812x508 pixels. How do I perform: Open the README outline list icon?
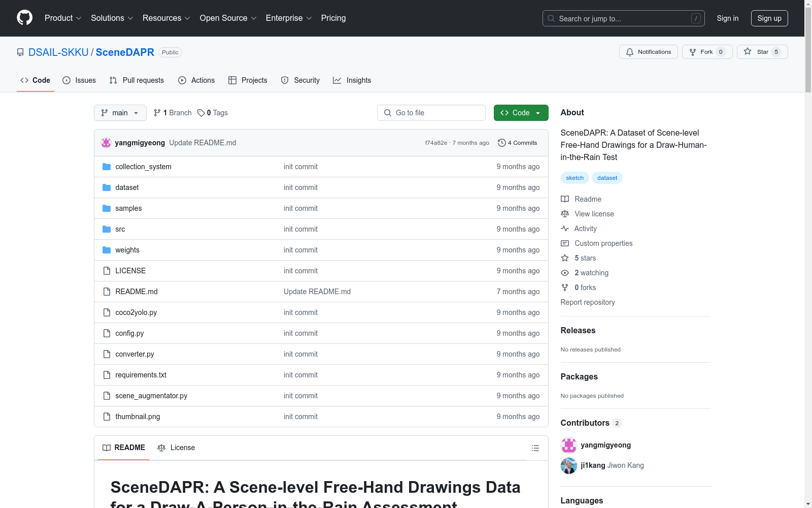(x=535, y=448)
